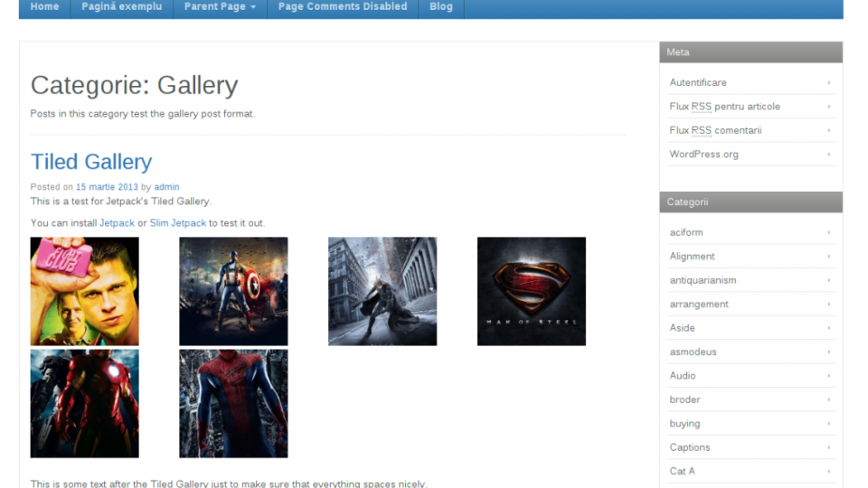The width and height of the screenshot is (868, 488).
Task: Open the Spider-Man gallery thumbnail
Action: tap(233, 403)
